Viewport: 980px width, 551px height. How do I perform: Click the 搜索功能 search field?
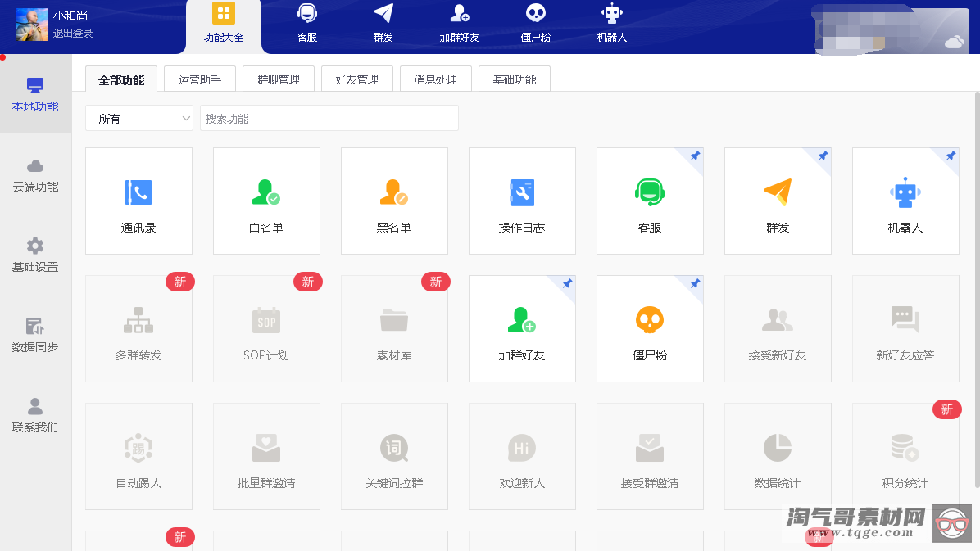(x=329, y=118)
